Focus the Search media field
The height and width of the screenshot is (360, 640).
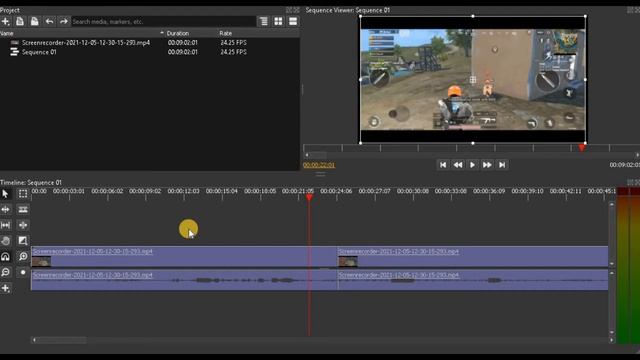pos(163,22)
